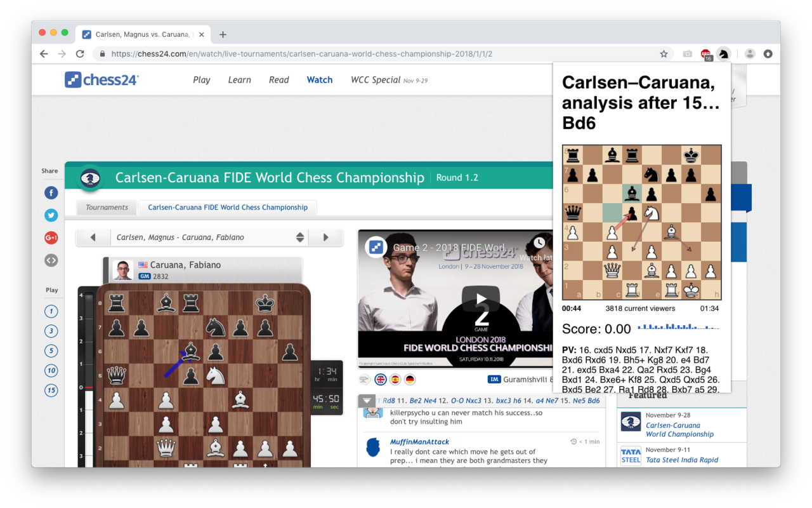The width and height of the screenshot is (812, 508).
Task: Select the Carlsen-Caruana FIDE World Chess Championship tab
Action: 228,207
